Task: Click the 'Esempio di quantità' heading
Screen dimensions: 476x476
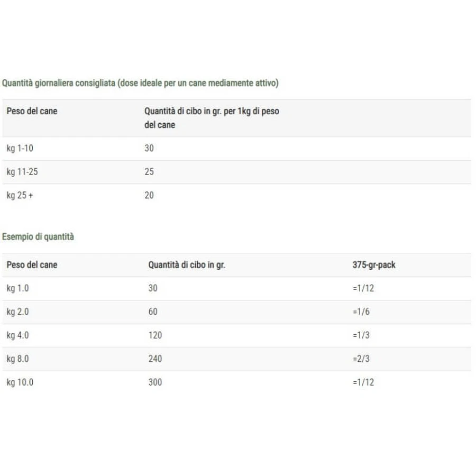Action: [x=38, y=236]
